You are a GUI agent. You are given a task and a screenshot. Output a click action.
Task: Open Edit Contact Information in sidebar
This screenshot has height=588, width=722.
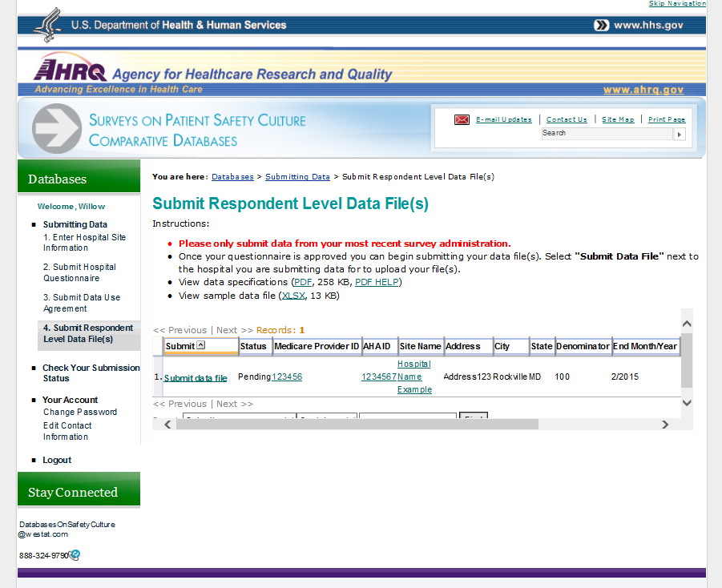coord(67,432)
